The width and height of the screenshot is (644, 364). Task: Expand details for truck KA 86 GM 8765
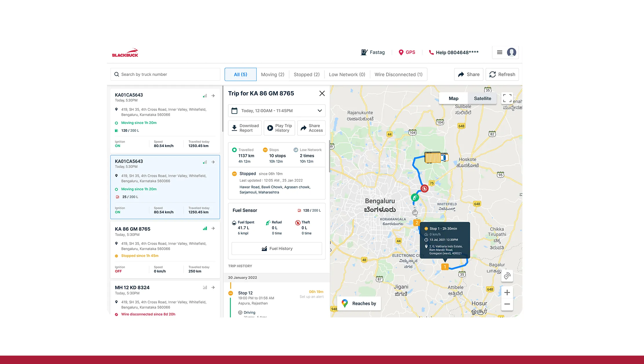pos(213,228)
